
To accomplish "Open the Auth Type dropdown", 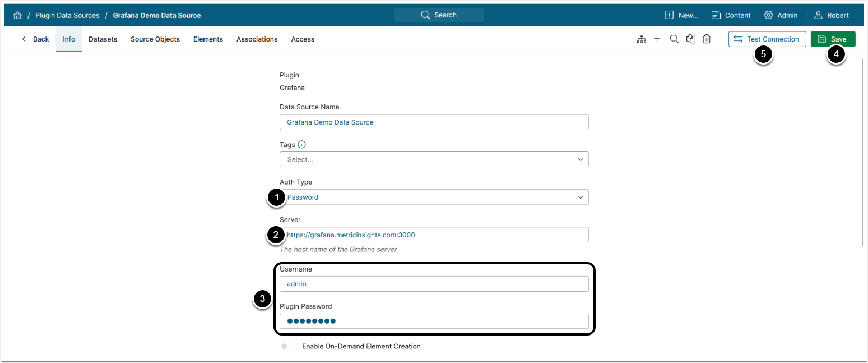I will [434, 197].
